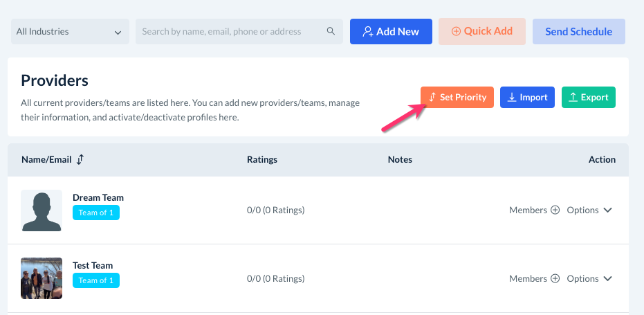Click the Add New button
This screenshot has width=644, height=315.
[x=391, y=31]
